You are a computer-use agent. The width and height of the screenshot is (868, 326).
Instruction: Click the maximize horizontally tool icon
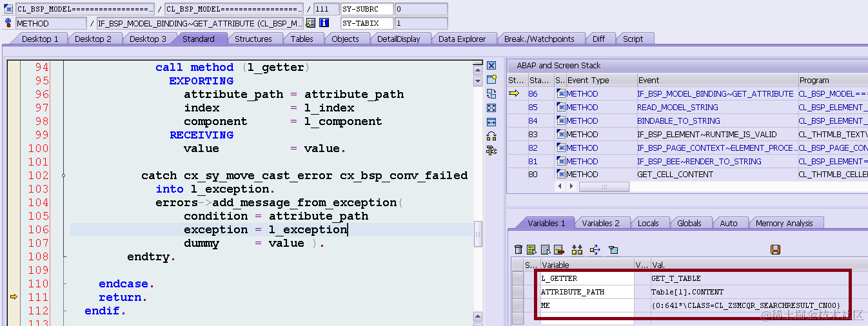pos(491,122)
